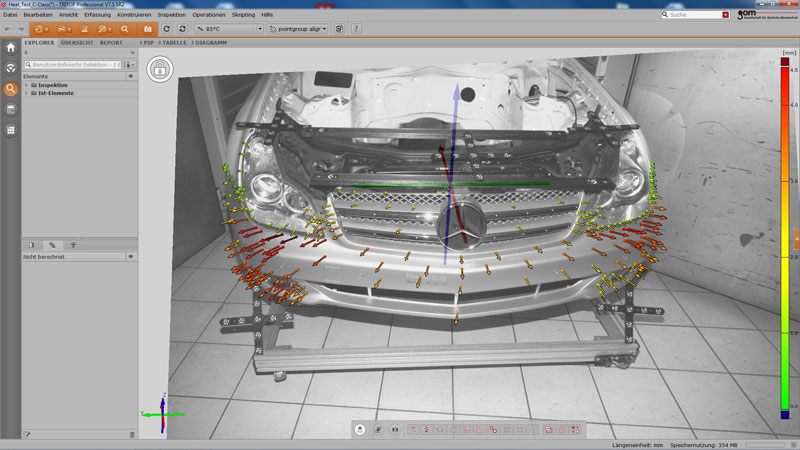The width and height of the screenshot is (800, 450).
Task: Open the pointgroup alignment dropdown
Action: pyautogui.click(x=298, y=29)
